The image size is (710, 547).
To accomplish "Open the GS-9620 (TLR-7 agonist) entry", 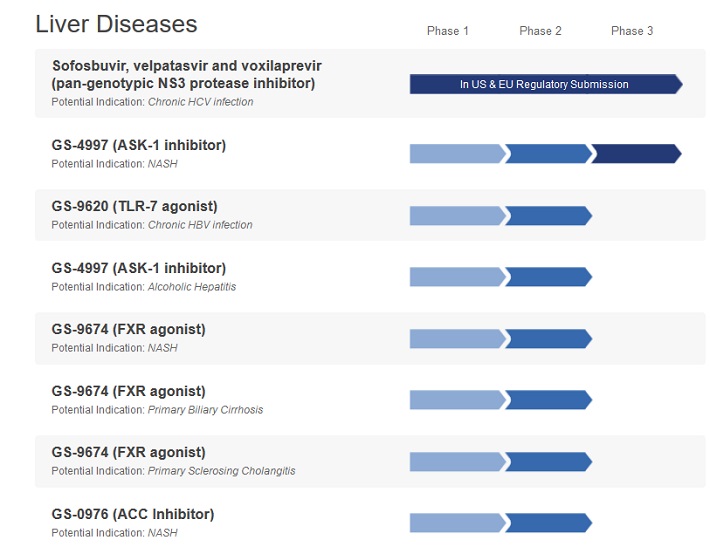I will point(134,207).
